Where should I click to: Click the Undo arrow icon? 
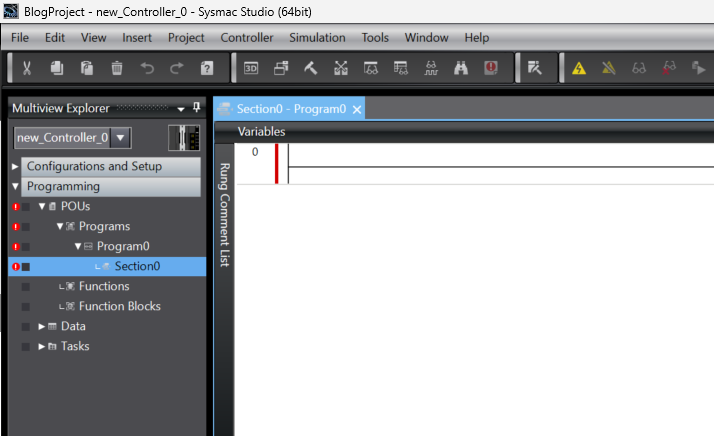pyautogui.click(x=147, y=68)
